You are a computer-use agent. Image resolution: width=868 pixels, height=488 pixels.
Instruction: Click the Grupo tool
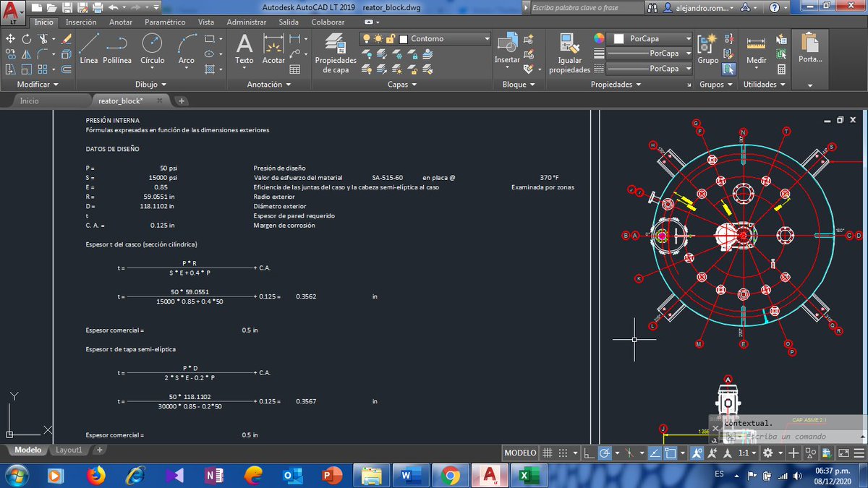pyautogui.click(x=707, y=48)
